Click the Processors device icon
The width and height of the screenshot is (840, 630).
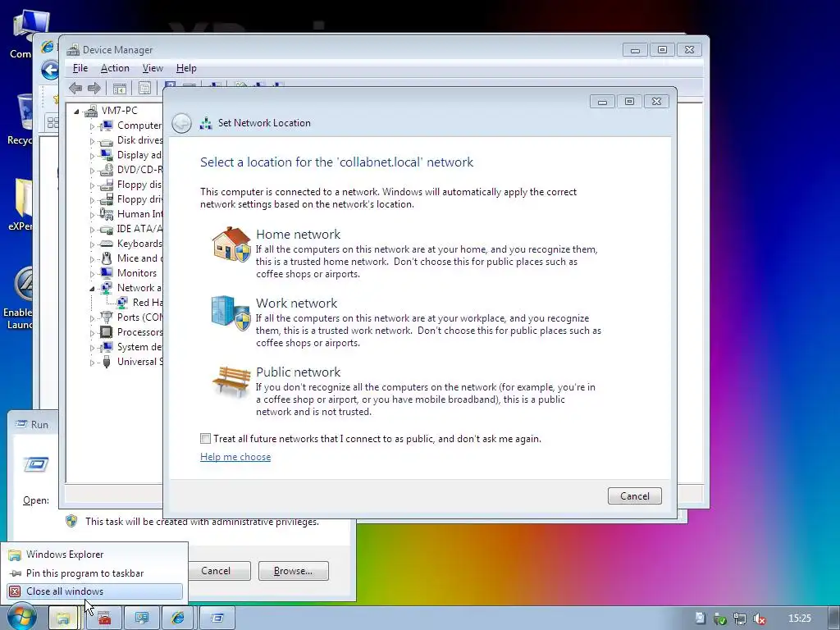click(x=107, y=332)
